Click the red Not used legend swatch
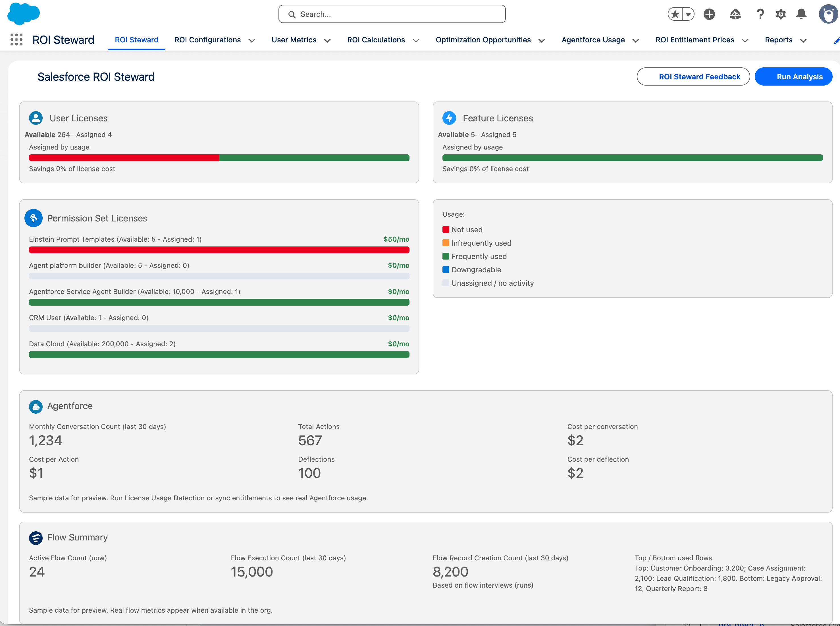840x626 pixels. (x=446, y=229)
